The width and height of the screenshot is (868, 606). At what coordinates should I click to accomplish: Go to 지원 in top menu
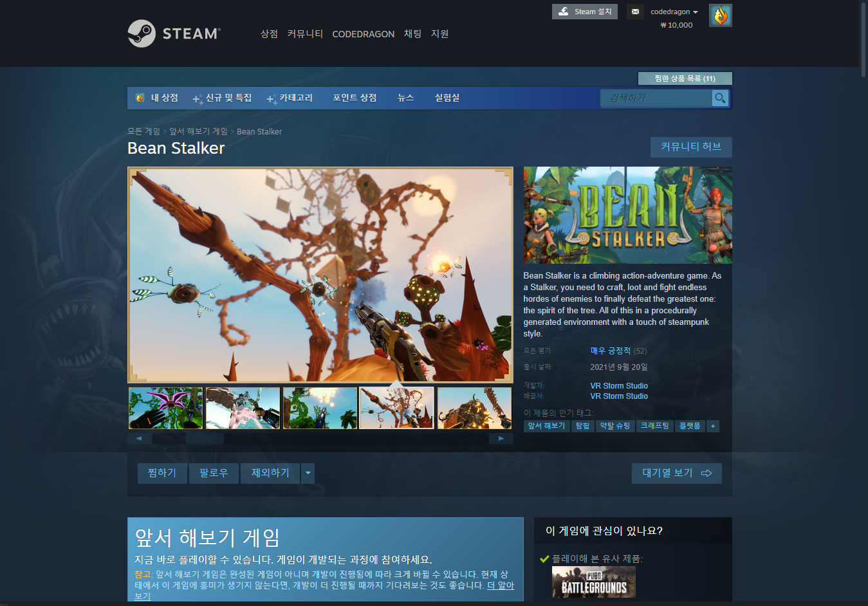point(439,33)
